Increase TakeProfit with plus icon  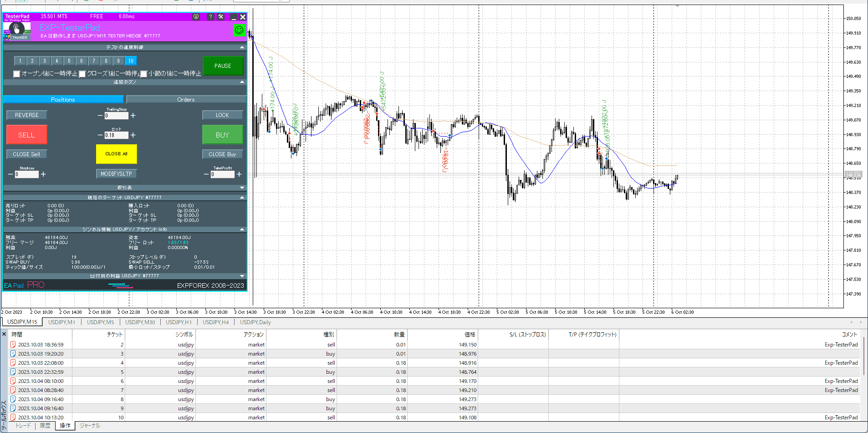pyautogui.click(x=239, y=174)
